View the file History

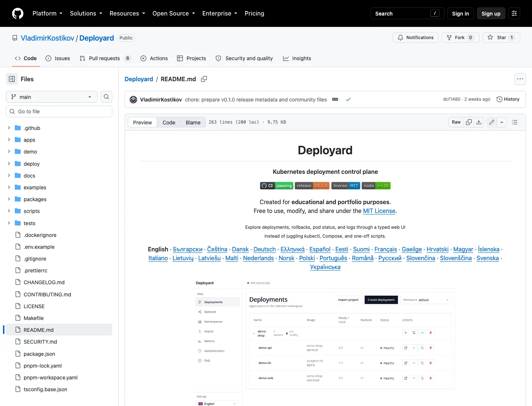click(508, 99)
